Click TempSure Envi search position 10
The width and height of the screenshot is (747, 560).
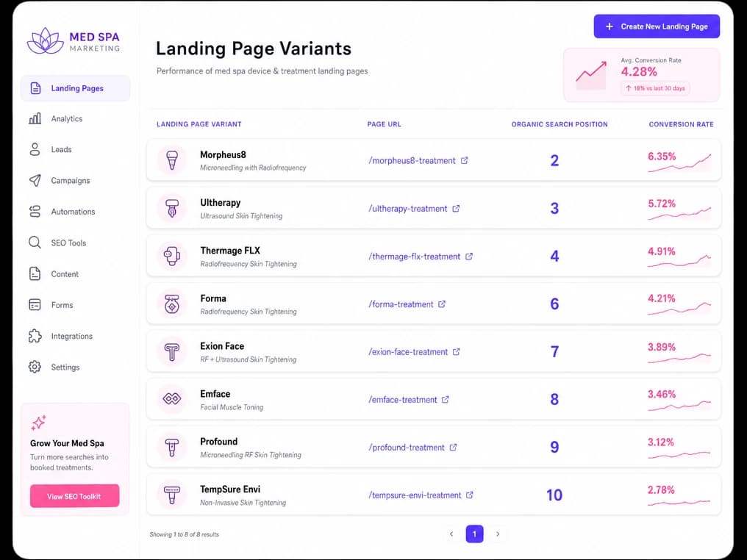coord(554,495)
